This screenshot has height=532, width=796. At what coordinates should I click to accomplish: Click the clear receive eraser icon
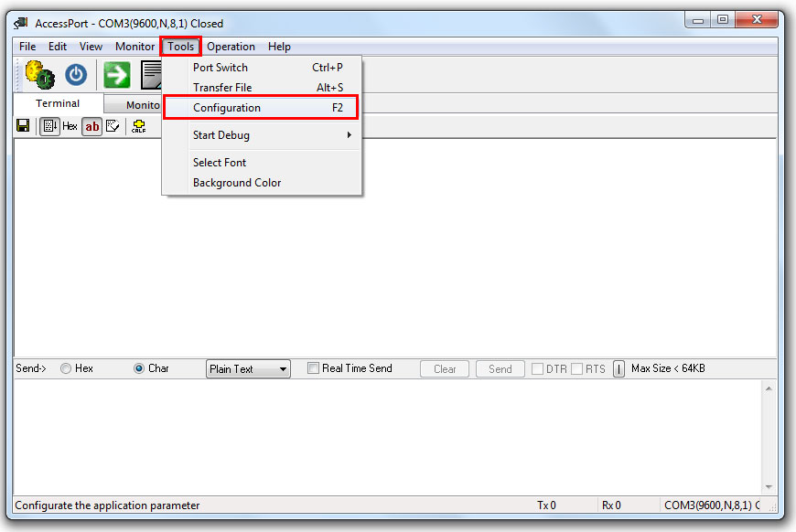113,126
